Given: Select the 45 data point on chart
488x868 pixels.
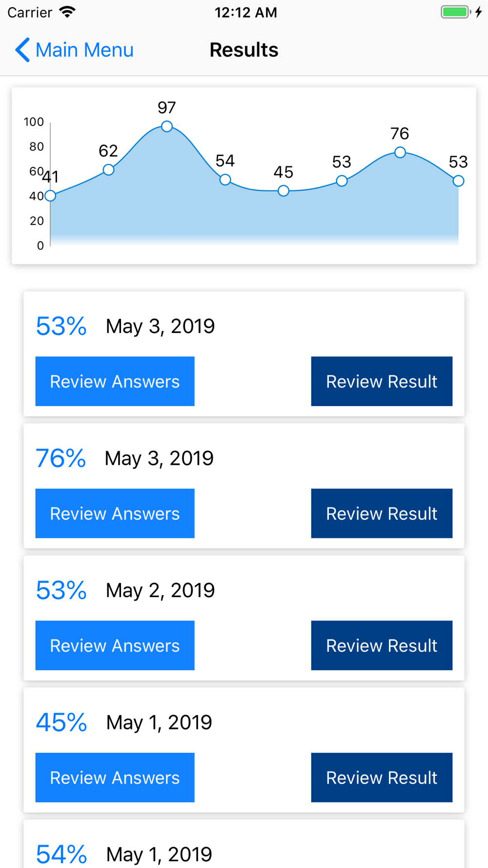Looking at the screenshot, I should pyautogui.click(x=284, y=191).
